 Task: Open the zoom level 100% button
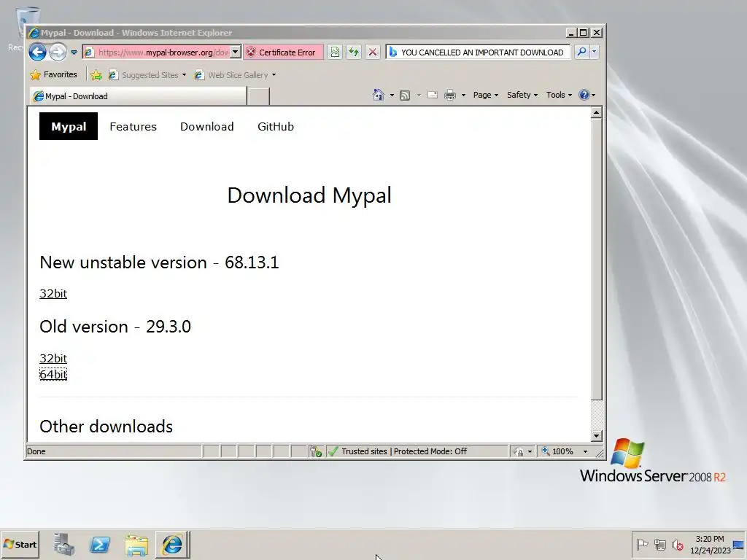[x=558, y=451]
